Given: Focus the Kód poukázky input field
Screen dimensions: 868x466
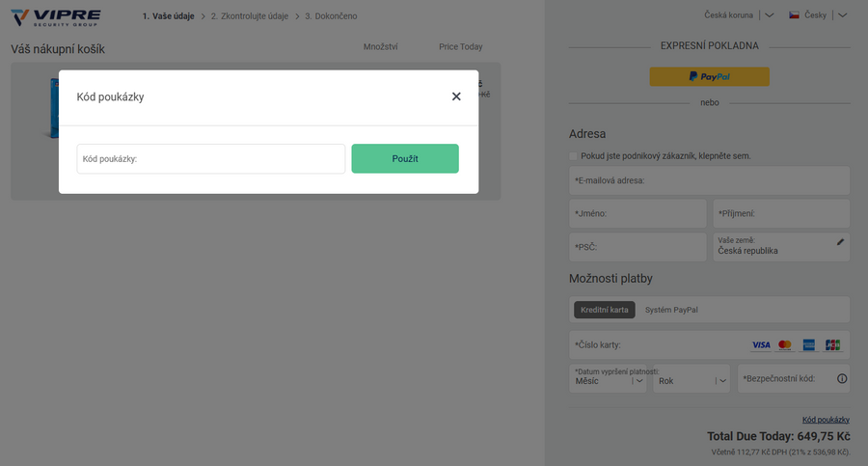Looking at the screenshot, I should [x=211, y=159].
